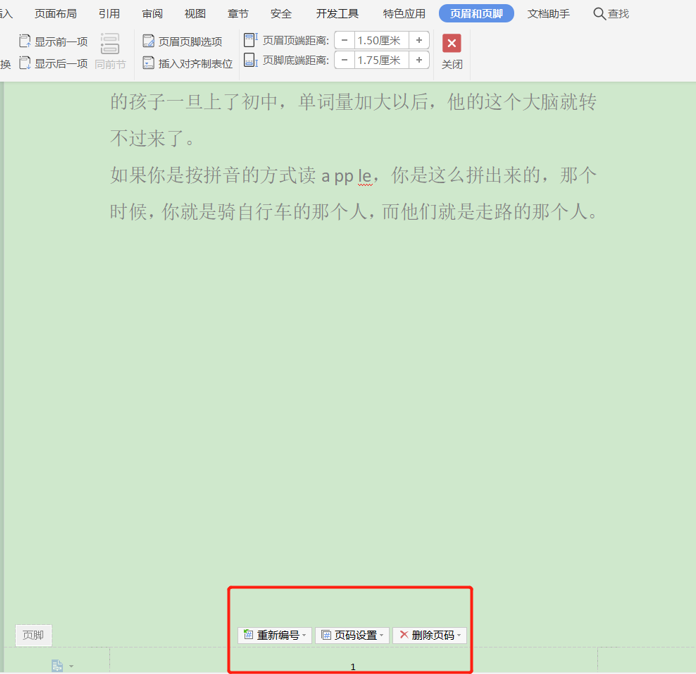Open the 页面布局 ribbon tab
This screenshot has height=674, width=696.
tap(55, 14)
